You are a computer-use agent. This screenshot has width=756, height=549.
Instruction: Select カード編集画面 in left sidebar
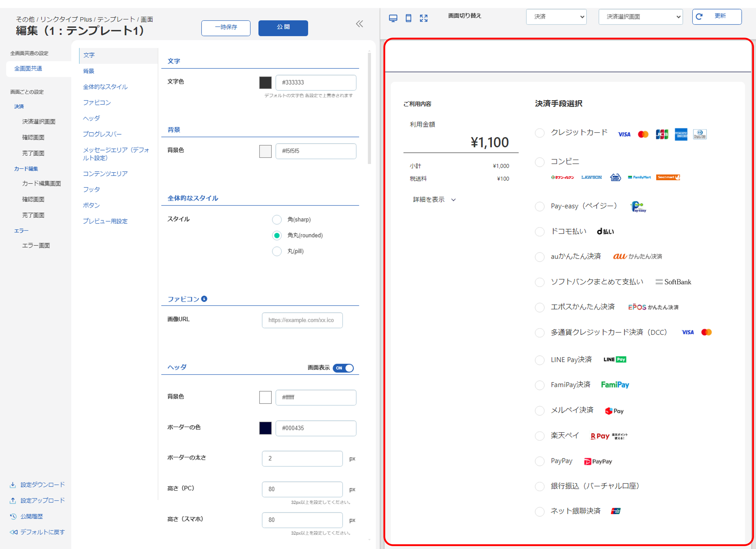[41, 184]
